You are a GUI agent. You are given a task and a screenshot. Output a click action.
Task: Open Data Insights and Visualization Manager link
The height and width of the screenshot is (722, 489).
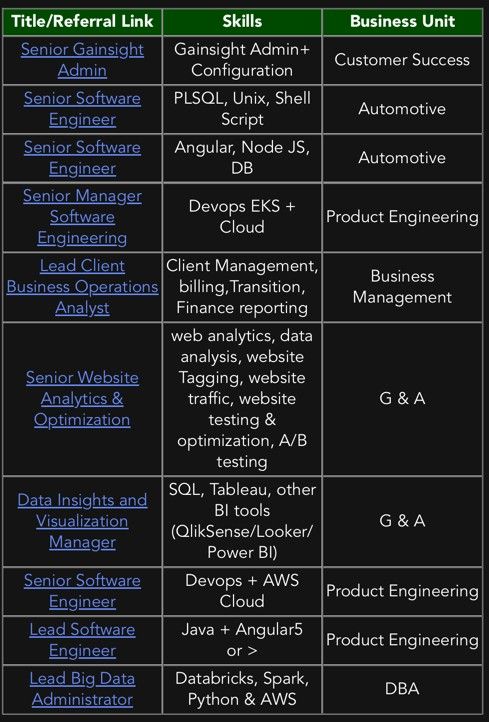coord(82,521)
